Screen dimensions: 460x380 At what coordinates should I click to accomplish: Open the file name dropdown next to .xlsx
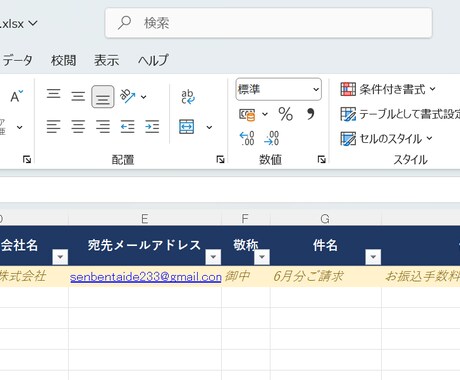[x=33, y=23]
